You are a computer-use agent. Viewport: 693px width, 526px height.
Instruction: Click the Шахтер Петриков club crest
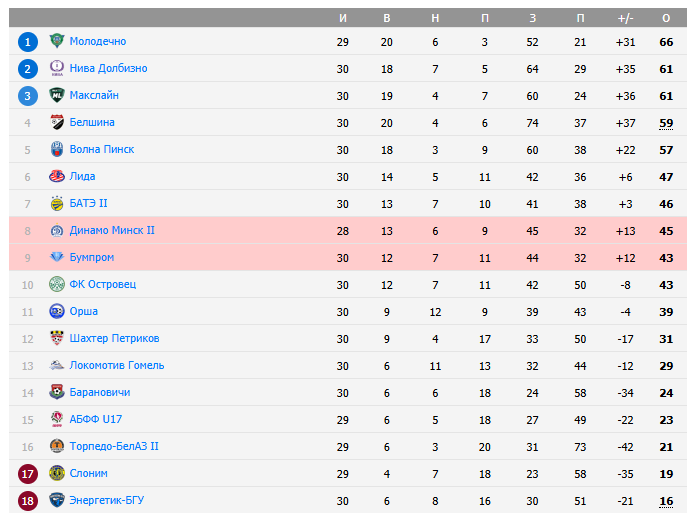point(57,338)
